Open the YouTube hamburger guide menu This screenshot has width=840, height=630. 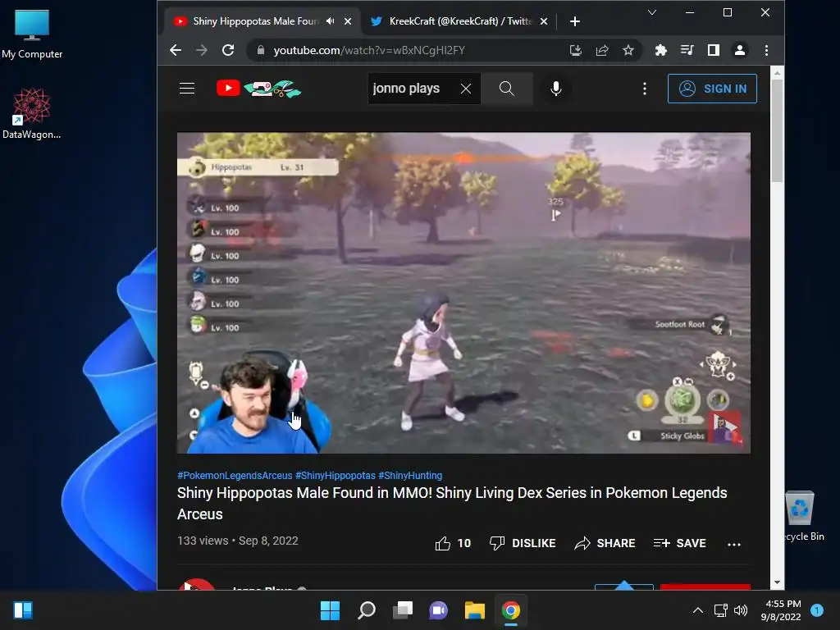[x=187, y=89]
